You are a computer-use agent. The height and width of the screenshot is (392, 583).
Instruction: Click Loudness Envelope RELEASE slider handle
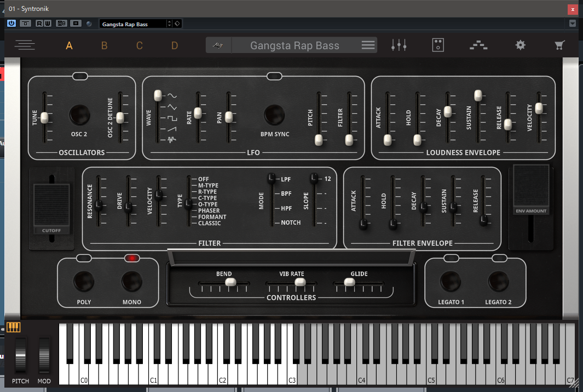tap(508, 124)
